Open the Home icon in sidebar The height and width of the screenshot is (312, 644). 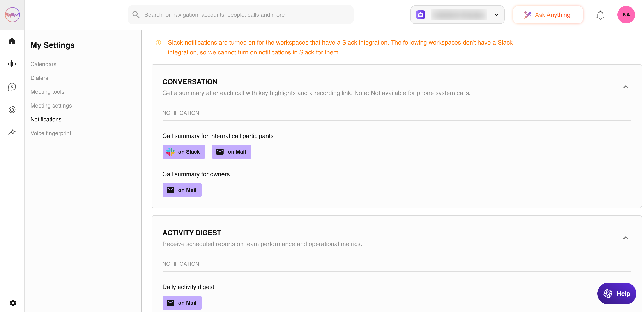(x=12, y=41)
